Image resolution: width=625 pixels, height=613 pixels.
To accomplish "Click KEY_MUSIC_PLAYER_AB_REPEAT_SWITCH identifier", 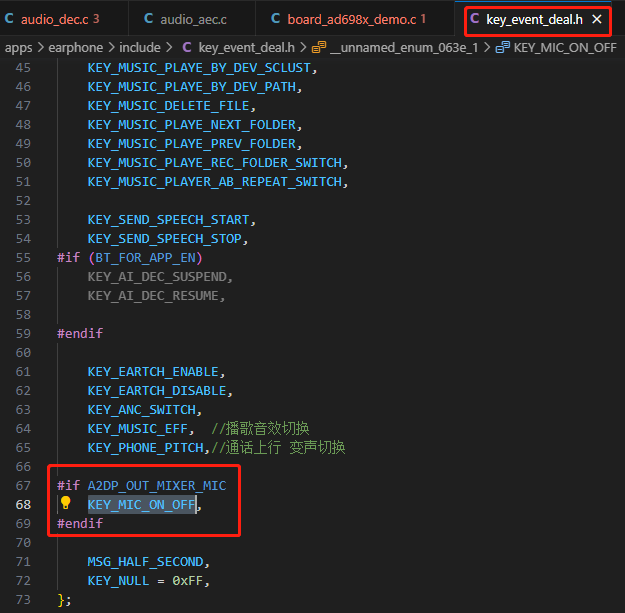I will pos(214,182).
